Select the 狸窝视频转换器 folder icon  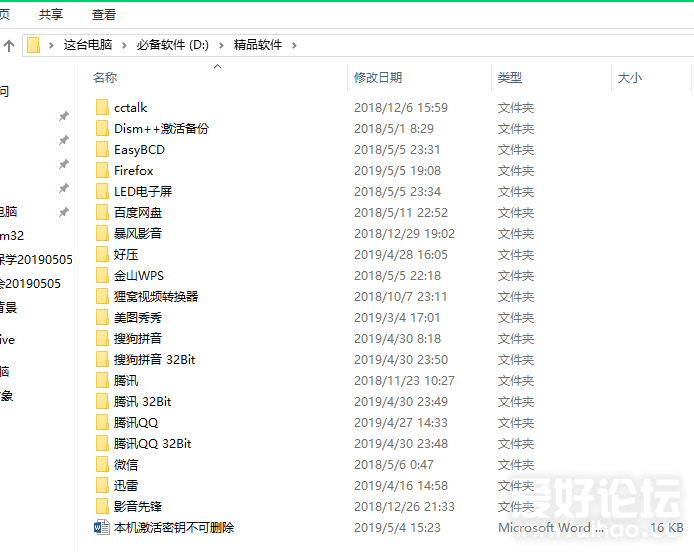point(102,297)
